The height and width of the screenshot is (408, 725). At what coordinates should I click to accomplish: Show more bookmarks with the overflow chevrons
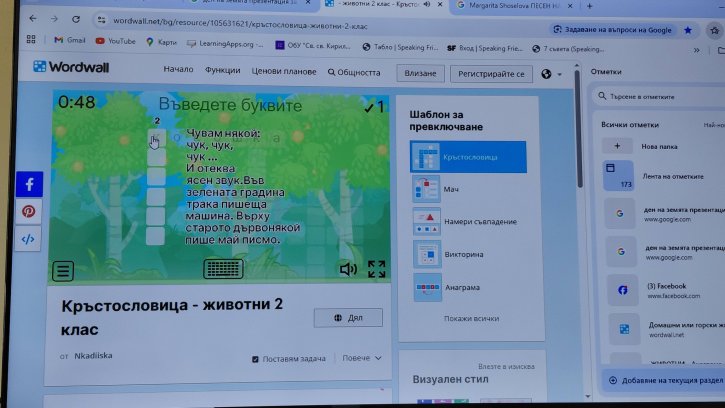click(x=696, y=50)
